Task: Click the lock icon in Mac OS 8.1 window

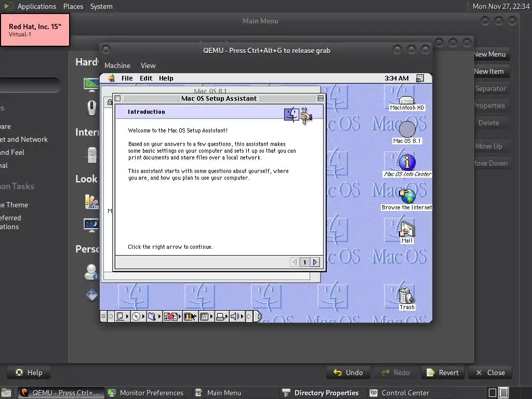Action: point(110,102)
